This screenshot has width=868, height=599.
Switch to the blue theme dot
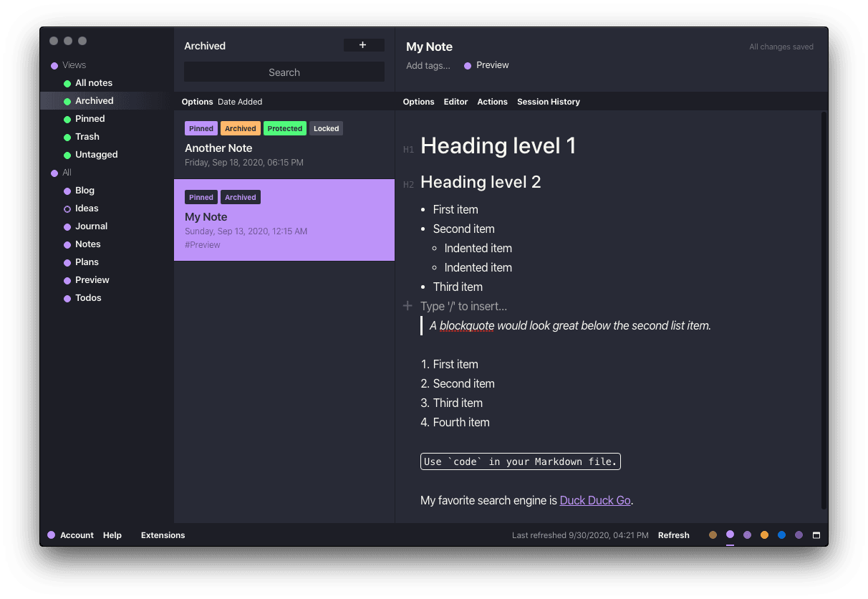[781, 535]
